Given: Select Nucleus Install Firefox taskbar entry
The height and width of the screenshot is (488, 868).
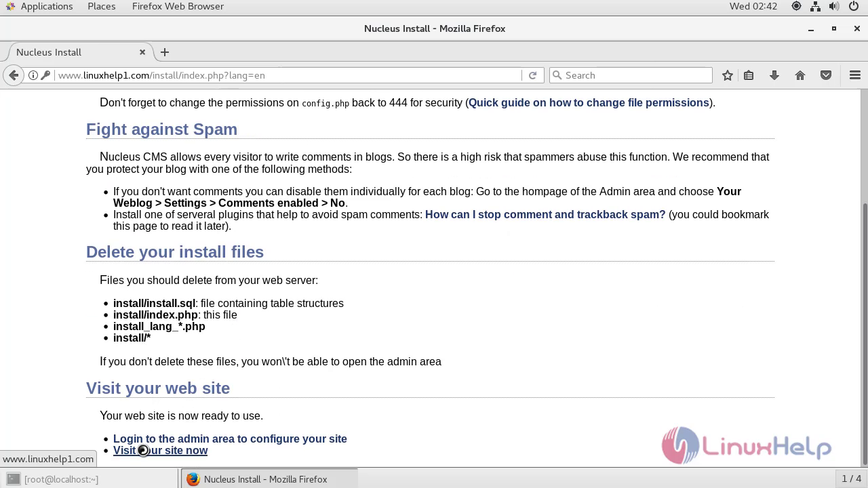Looking at the screenshot, I should click(269, 479).
